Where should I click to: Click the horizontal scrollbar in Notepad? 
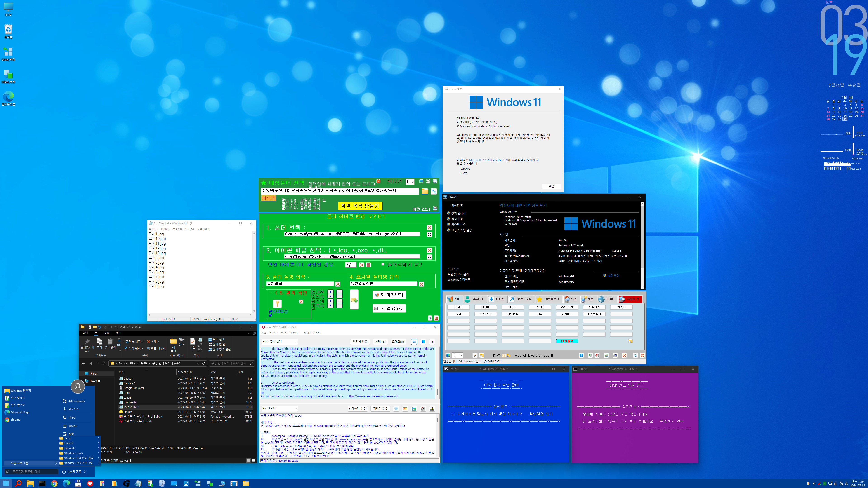click(x=200, y=314)
